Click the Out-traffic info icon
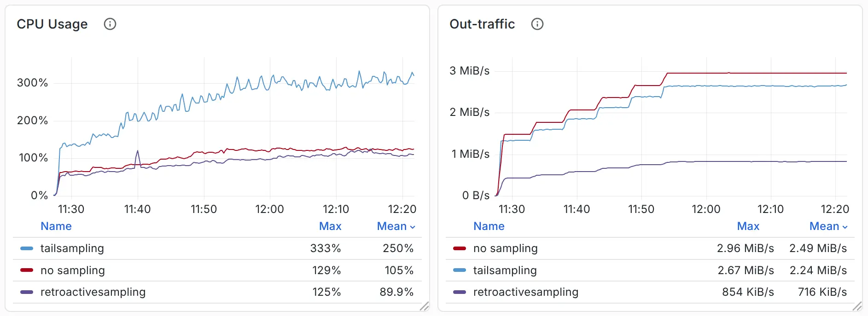 (537, 24)
